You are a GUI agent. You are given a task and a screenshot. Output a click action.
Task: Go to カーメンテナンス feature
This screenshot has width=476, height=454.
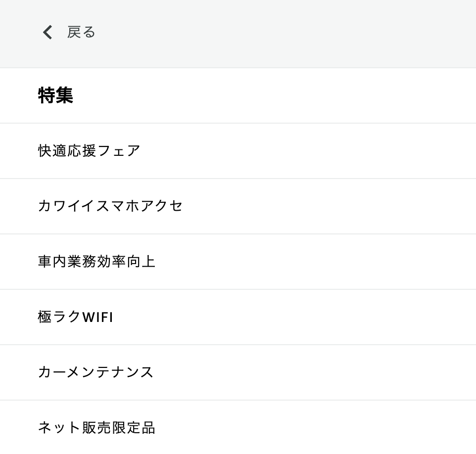pos(238,372)
